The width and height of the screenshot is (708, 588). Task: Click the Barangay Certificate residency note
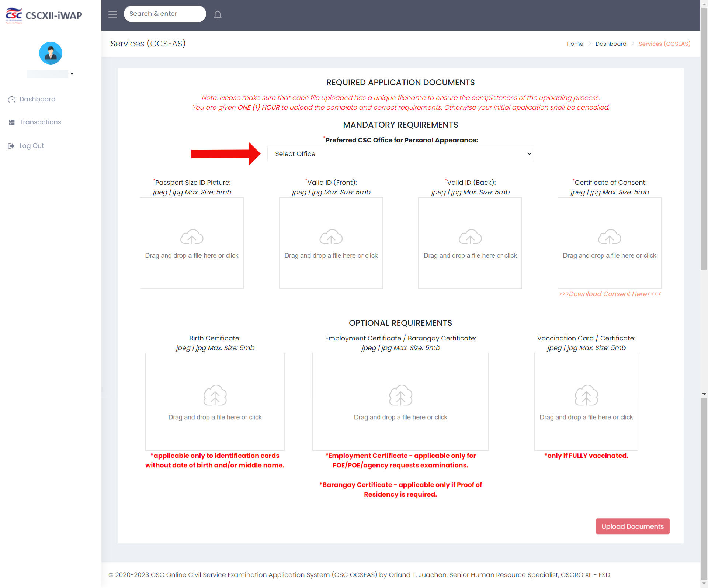400,490
